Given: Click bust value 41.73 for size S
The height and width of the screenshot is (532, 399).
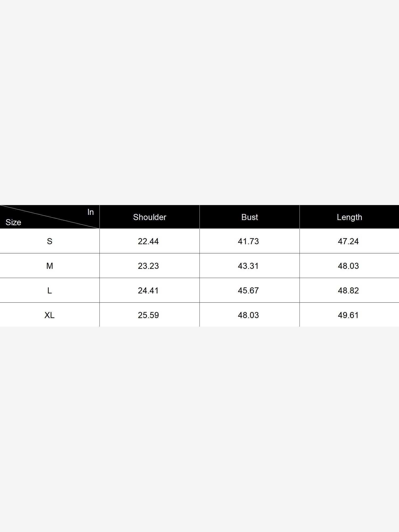Looking at the screenshot, I should pos(248,241).
